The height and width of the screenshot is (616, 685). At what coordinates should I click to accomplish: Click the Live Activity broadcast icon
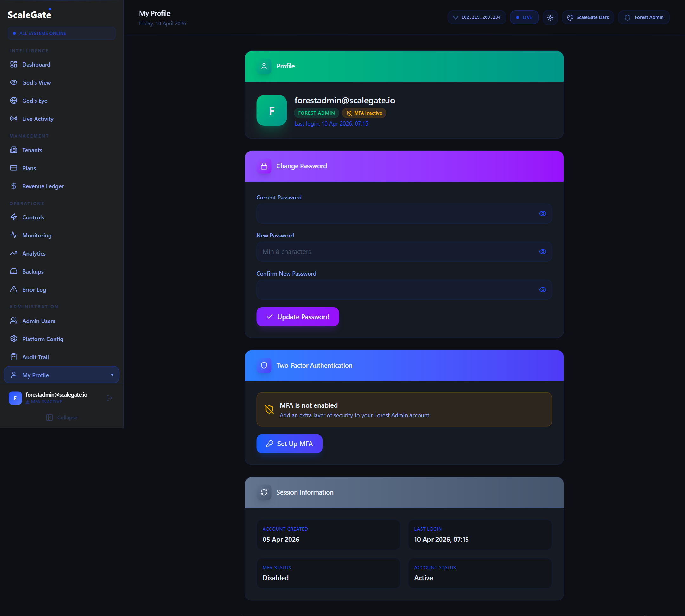click(14, 119)
